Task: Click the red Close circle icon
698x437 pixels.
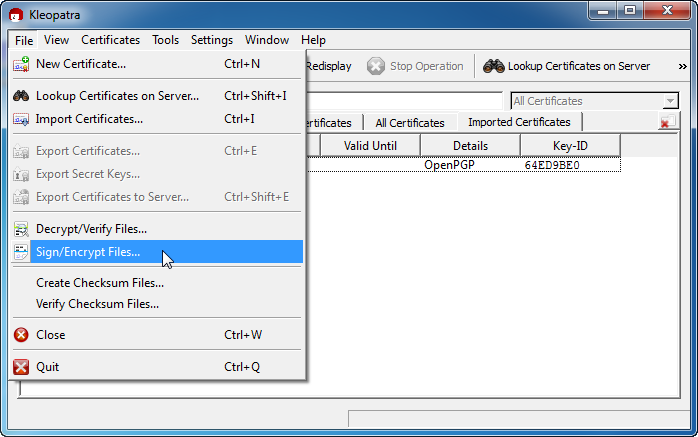Action: (21, 335)
